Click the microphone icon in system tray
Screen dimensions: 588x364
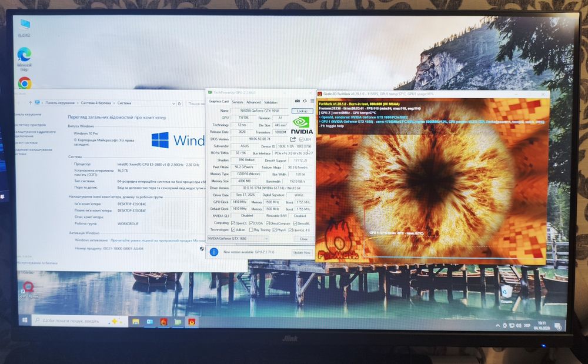click(x=505, y=325)
